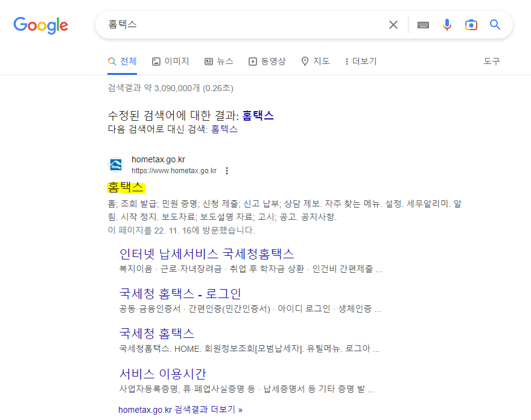
Task: Open 인터넷 납세서비스 국세청홈택스 sitelink
Action: [207, 253]
